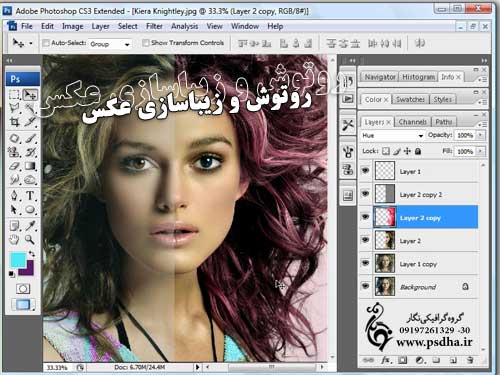Select the Hand tool
500x375 pixels.
pos(14,239)
